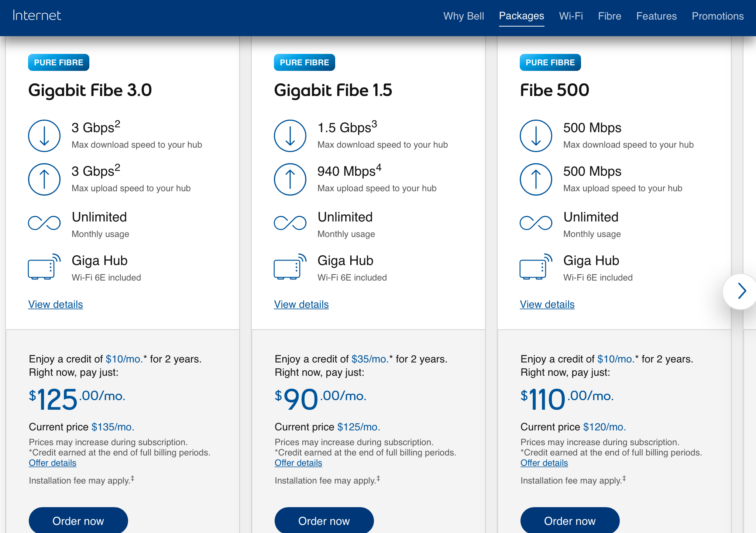This screenshot has width=756, height=533.
Task: Click the $90.00/mo. price
Action: click(x=320, y=399)
